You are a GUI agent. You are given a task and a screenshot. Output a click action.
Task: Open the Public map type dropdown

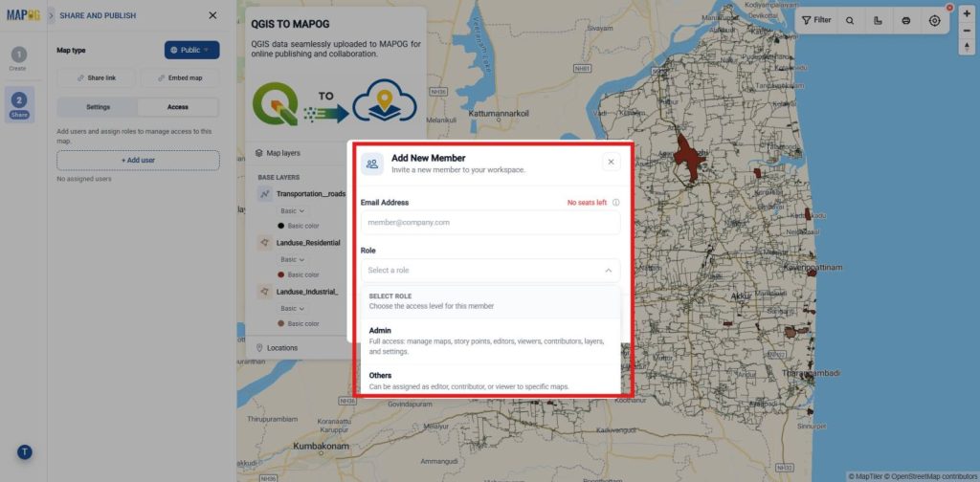coord(191,50)
